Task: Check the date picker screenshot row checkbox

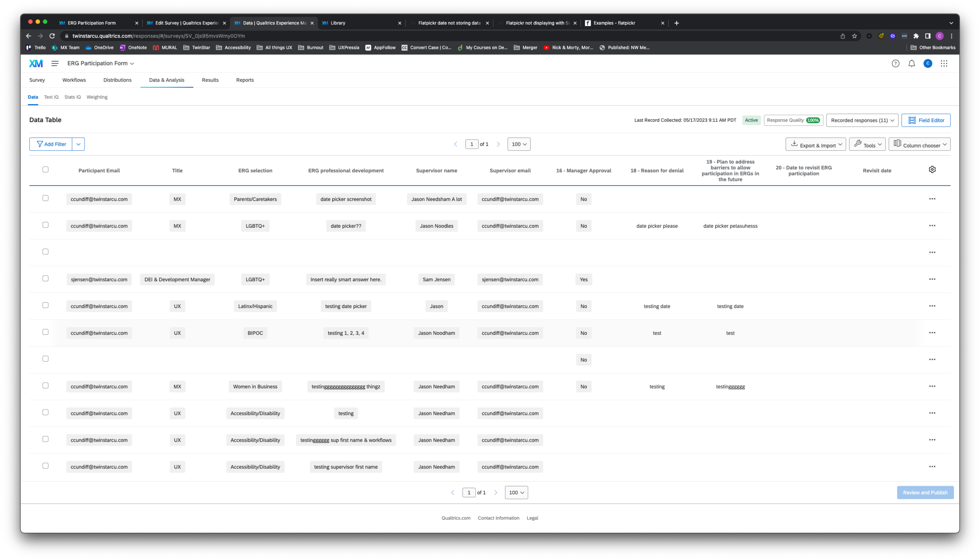Action: click(45, 198)
